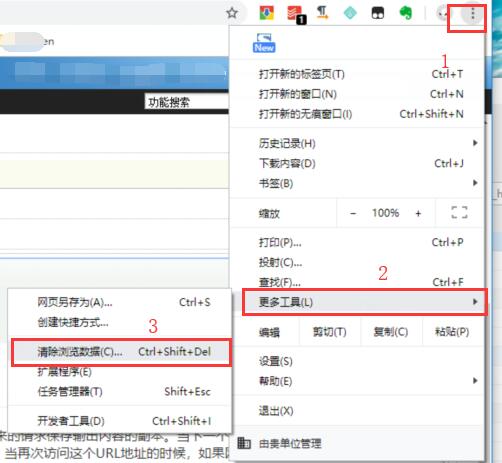Click the paragraph-mark extension icon

pos(322,13)
